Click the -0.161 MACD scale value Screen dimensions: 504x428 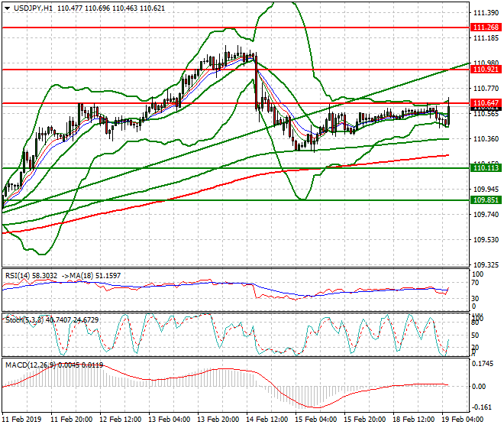point(481,407)
